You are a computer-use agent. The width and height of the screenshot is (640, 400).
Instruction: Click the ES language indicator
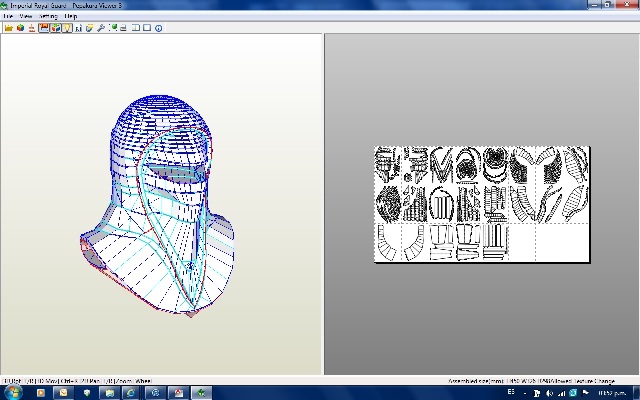(x=511, y=392)
